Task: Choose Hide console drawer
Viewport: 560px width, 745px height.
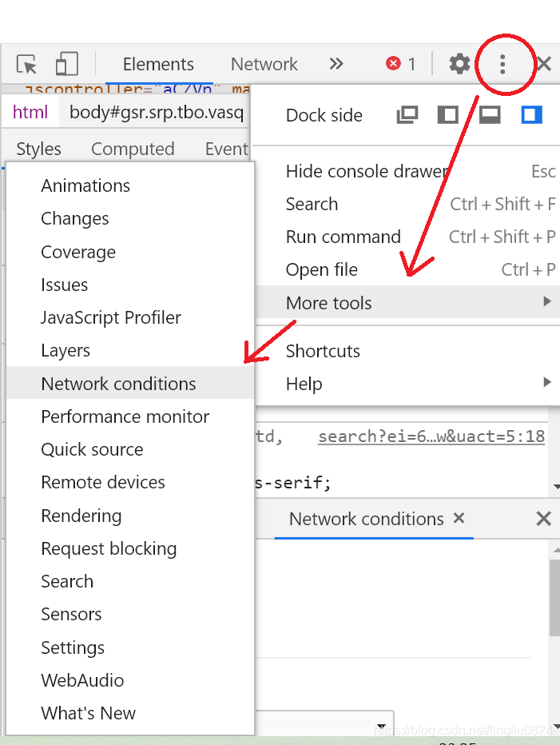Action: (407, 171)
